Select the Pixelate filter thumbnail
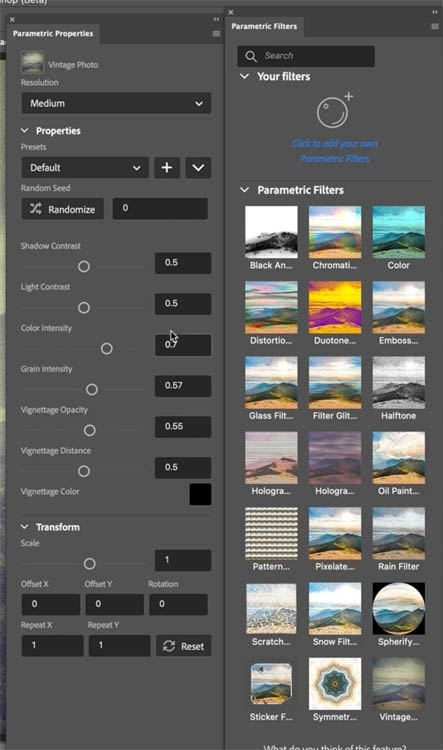443x750 pixels. [335, 533]
